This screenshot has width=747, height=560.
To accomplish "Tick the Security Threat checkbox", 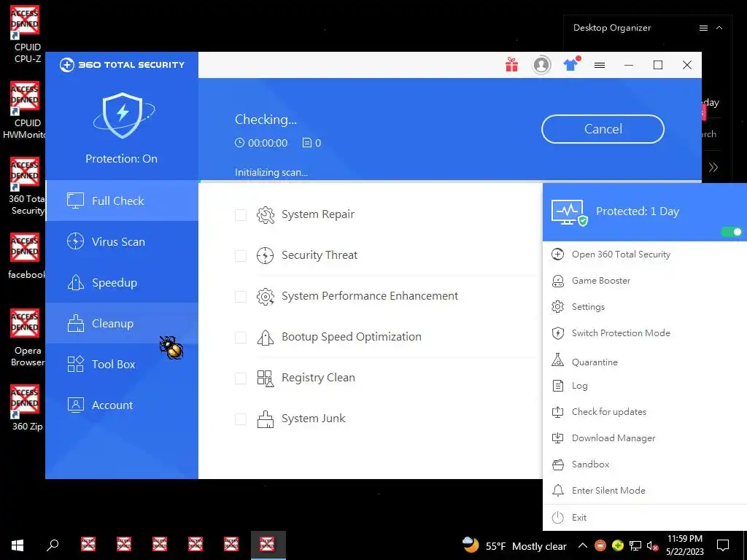I will 241,256.
